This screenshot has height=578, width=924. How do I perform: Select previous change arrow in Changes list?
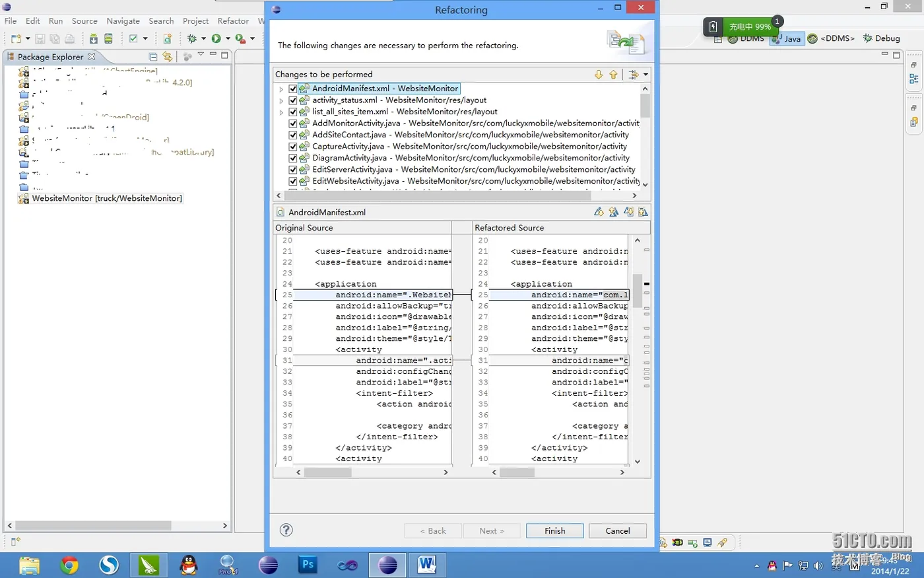click(x=613, y=75)
